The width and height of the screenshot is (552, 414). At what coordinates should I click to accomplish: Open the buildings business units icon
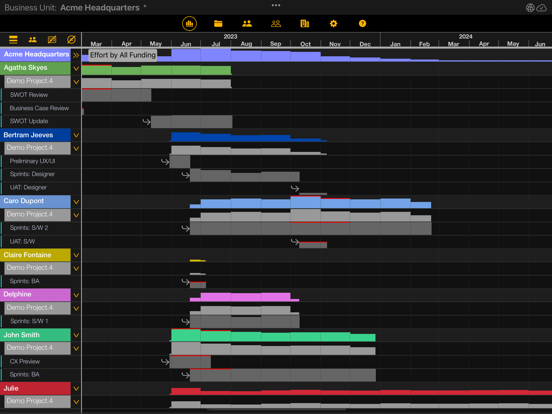click(x=305, y=24)
